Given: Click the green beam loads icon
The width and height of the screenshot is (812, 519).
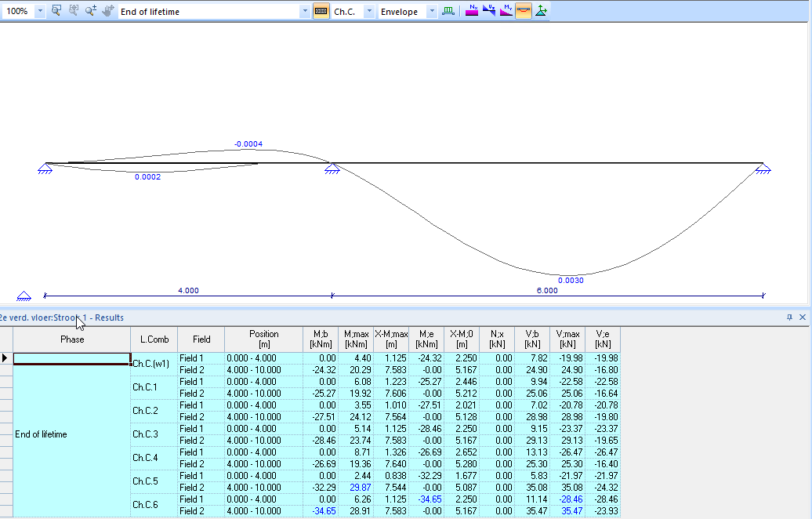Looking at the screenshot, I should 448,11.
